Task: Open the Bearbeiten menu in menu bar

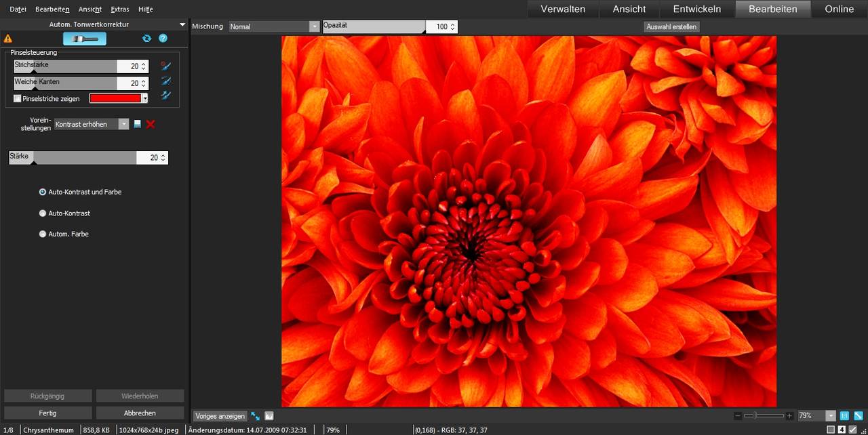Action: click(x=52, y=9)
